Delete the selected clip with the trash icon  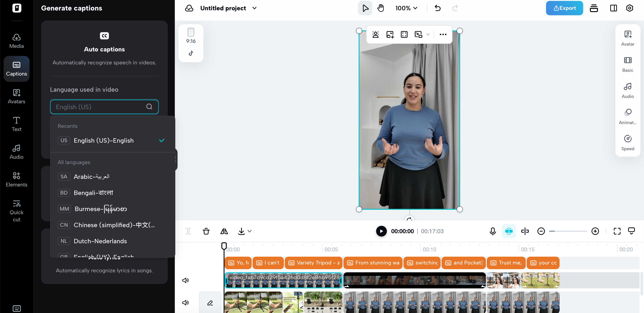pyautogui.click(x=206, y=231)
